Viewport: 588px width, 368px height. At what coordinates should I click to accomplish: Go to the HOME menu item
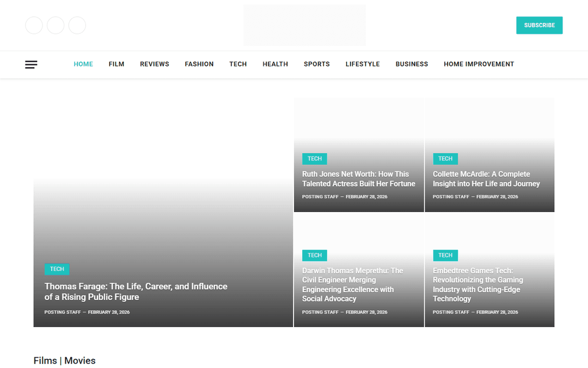(83, 64)
